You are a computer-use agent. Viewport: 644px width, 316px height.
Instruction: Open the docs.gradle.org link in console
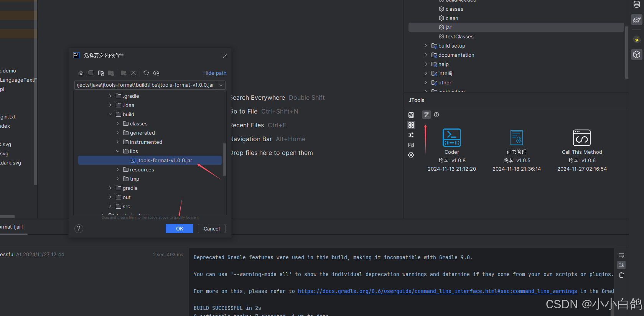[437, 291]
